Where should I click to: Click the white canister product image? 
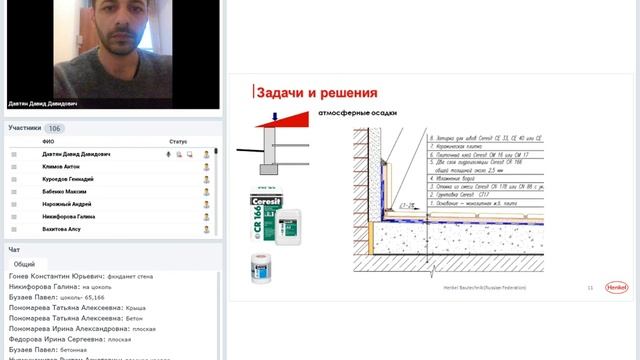(x=288, y=227)
